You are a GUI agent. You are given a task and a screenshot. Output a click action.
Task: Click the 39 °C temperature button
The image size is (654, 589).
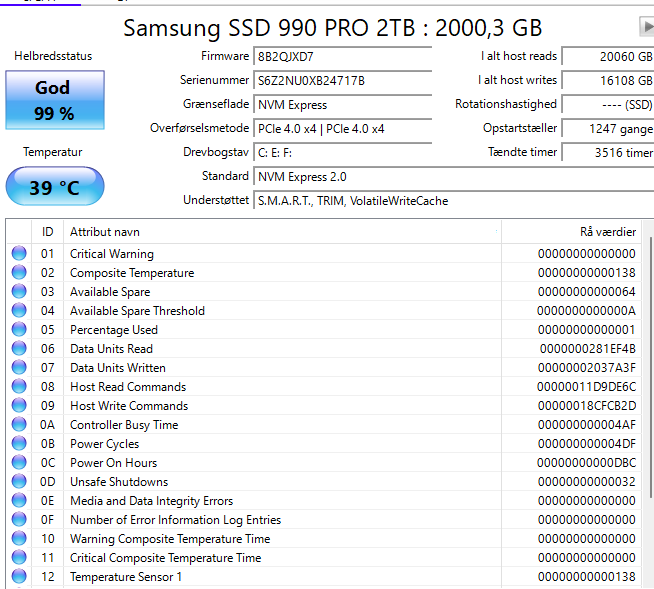tap(55, 186)
